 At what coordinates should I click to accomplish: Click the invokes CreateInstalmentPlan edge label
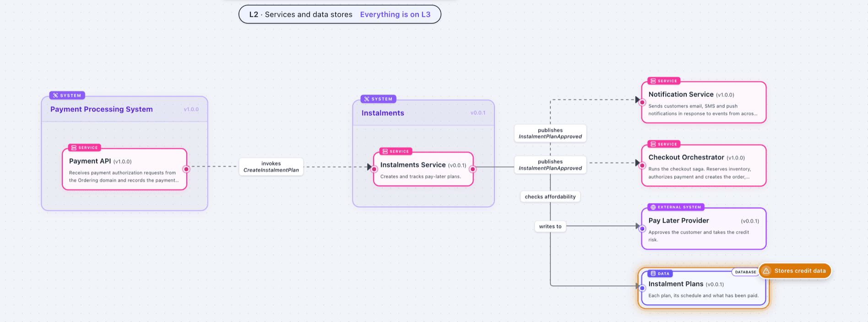click(271, 167)
